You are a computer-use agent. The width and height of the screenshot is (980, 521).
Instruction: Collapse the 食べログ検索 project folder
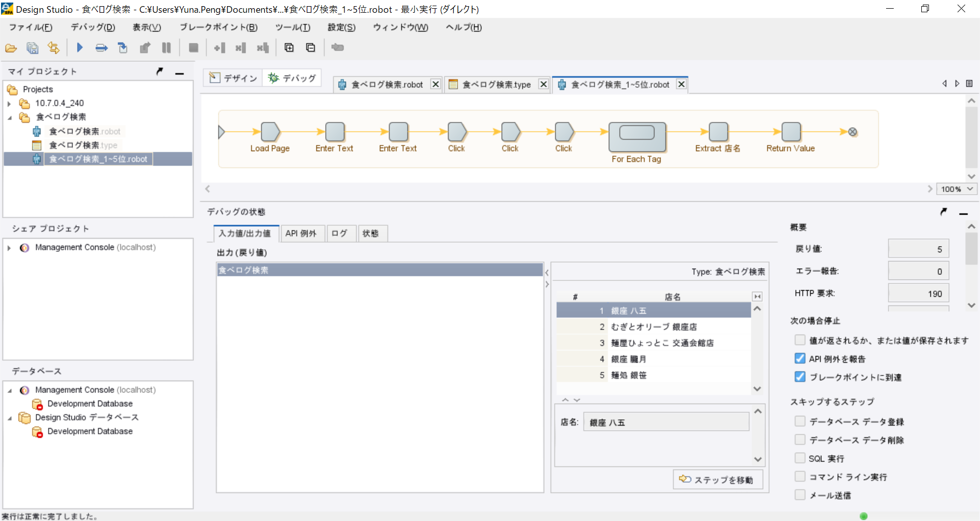pos(9,117)
